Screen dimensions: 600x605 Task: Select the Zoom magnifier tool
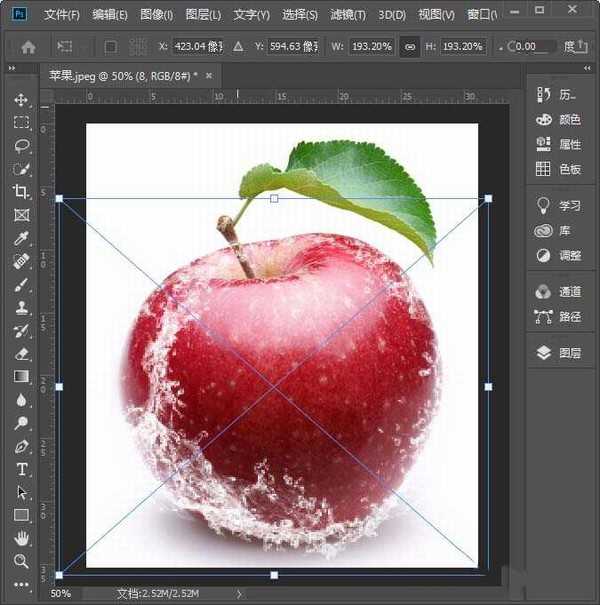[x=21, y=561]
